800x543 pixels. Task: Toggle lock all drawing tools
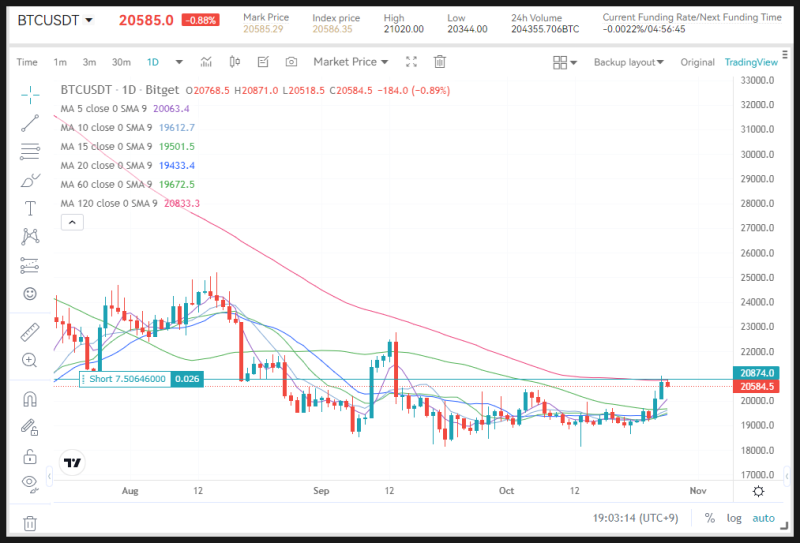point(30,456)
